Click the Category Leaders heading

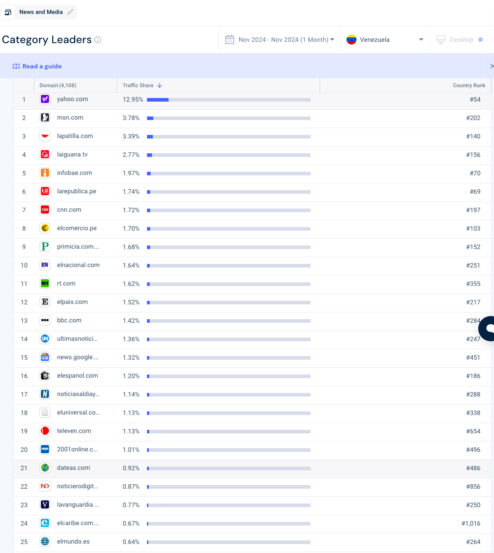tap(47, 40)
